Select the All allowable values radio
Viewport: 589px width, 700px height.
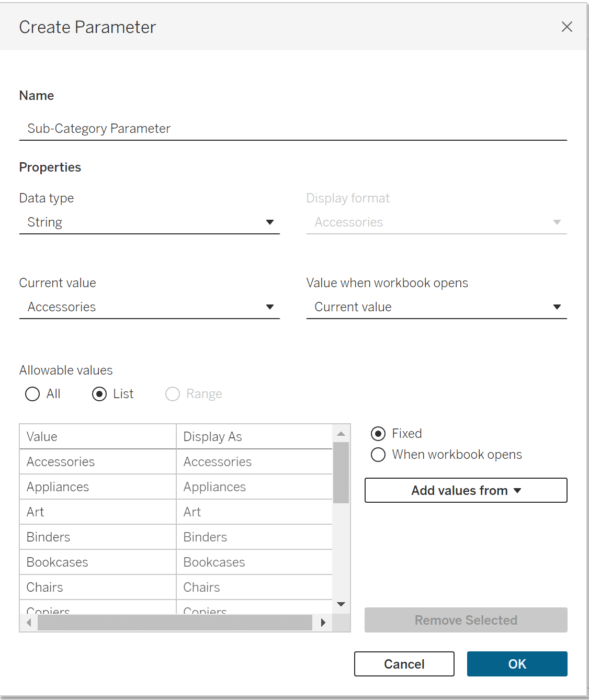[32, 394]
